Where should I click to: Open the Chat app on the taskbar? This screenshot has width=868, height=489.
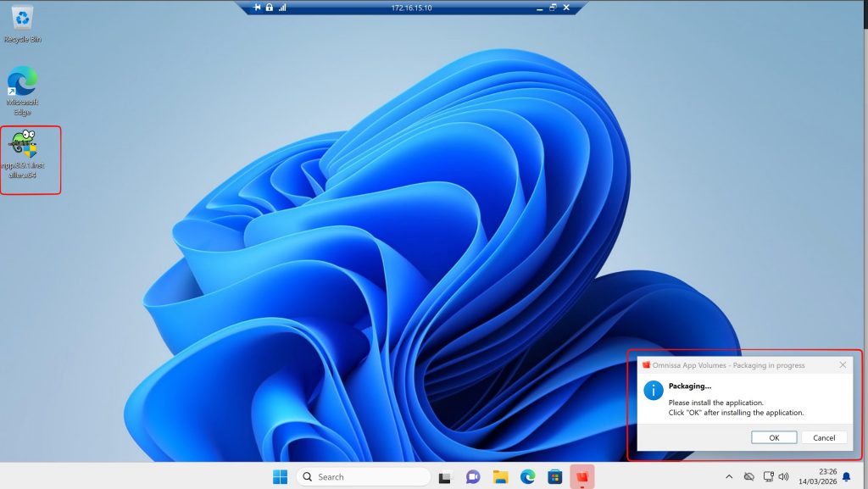473,477
